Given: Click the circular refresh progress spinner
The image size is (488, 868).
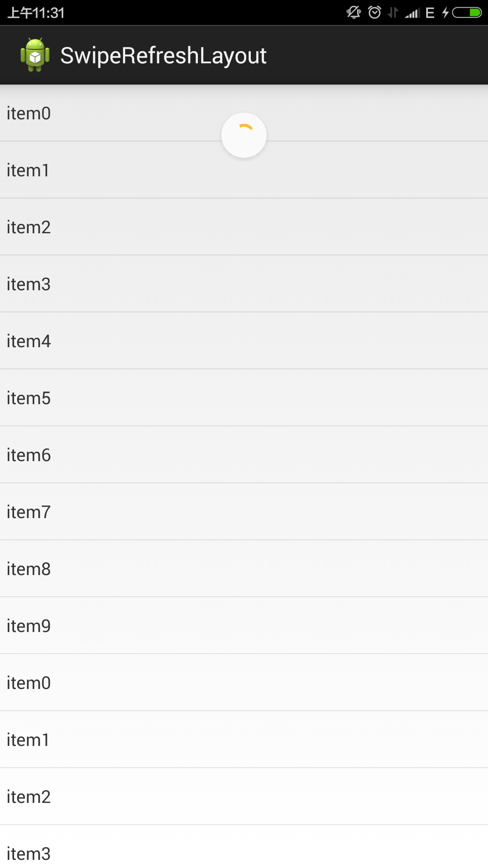Looking at the screenshot, I should click(x=244, y=135).
